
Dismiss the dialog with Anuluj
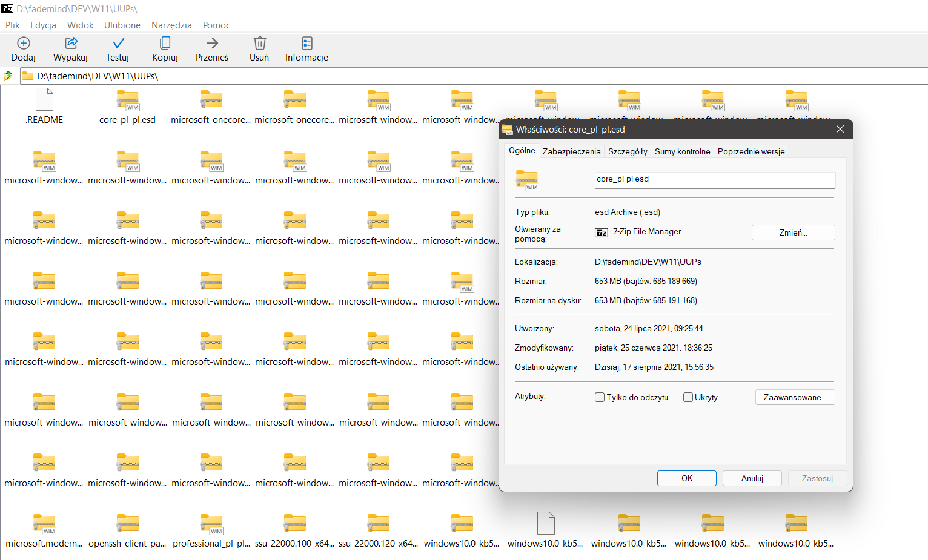tap(752, 478)
